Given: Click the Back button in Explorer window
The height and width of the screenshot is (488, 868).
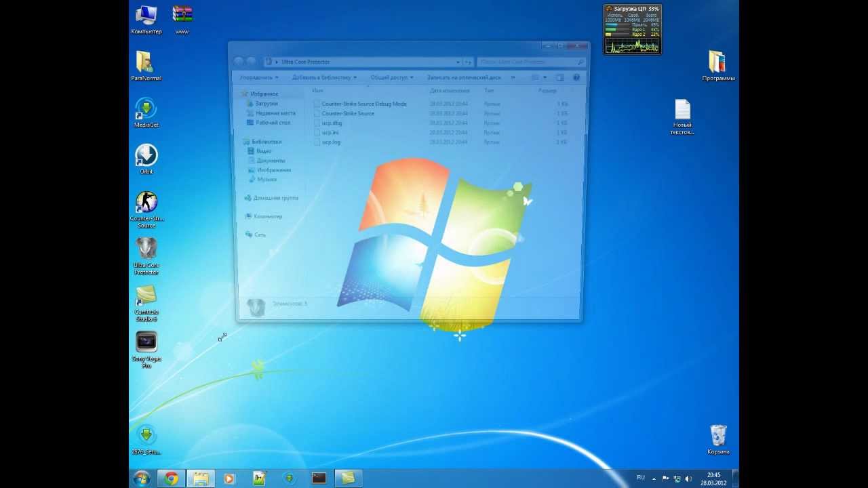Looking at the screenshot, I should coord(238,62).
